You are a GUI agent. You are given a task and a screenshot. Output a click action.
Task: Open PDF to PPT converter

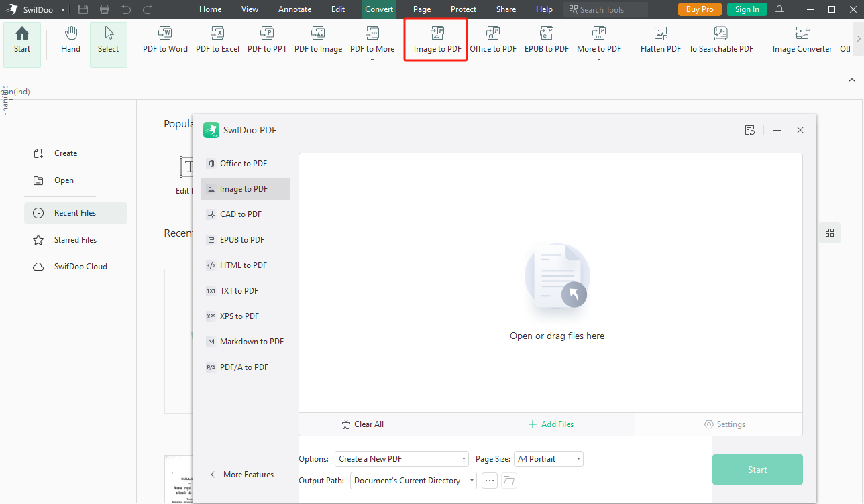coord(267,40)
